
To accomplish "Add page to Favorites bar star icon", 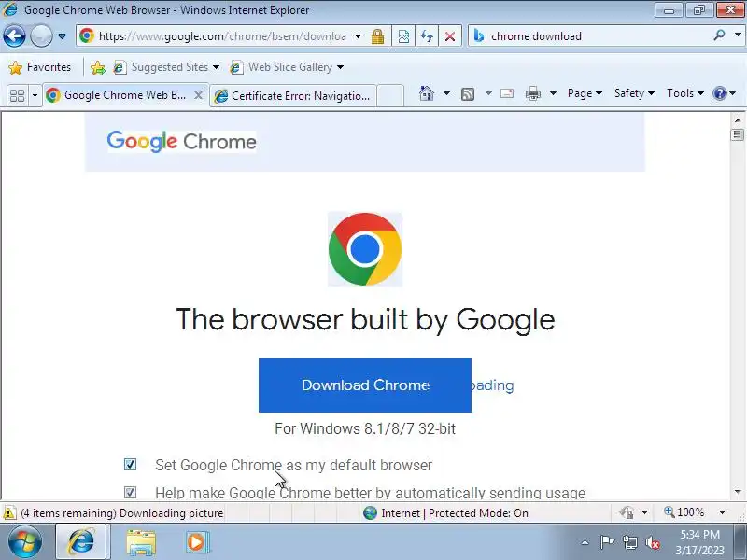I will [98, 67].
